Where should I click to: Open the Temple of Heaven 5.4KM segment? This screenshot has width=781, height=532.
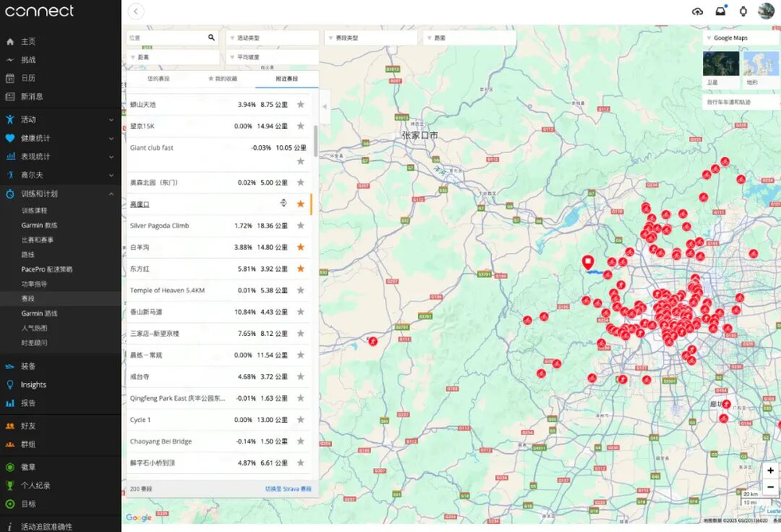[x=167, y=291]
